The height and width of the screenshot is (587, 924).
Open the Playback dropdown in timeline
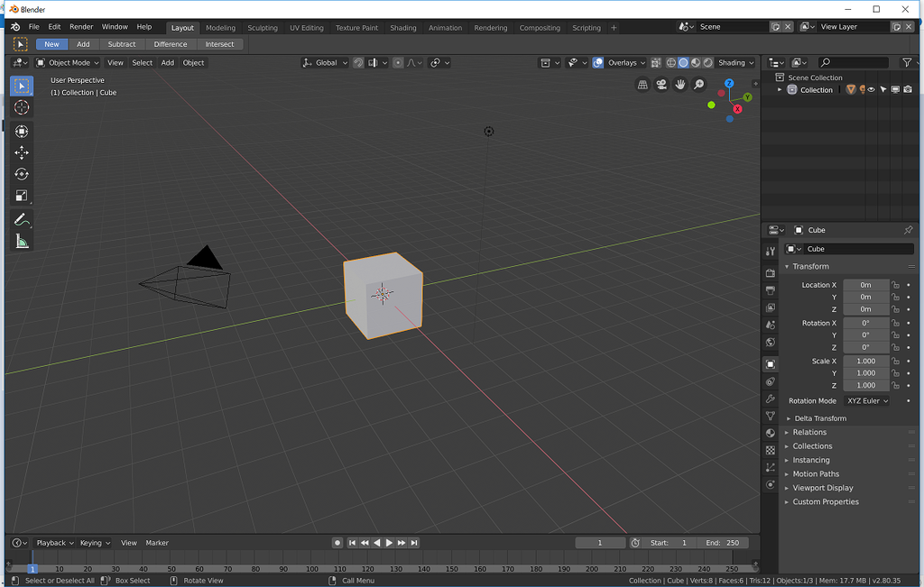click(55, 543)
